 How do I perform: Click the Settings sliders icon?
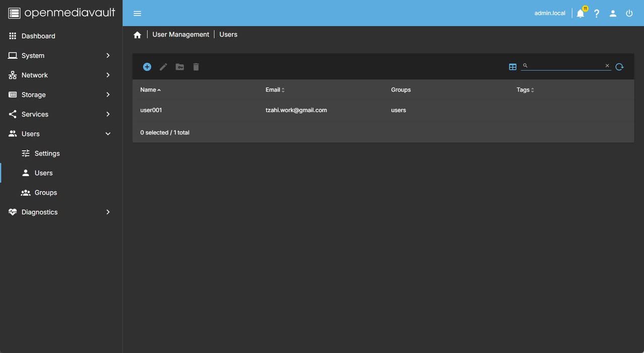tap(26, 153)
